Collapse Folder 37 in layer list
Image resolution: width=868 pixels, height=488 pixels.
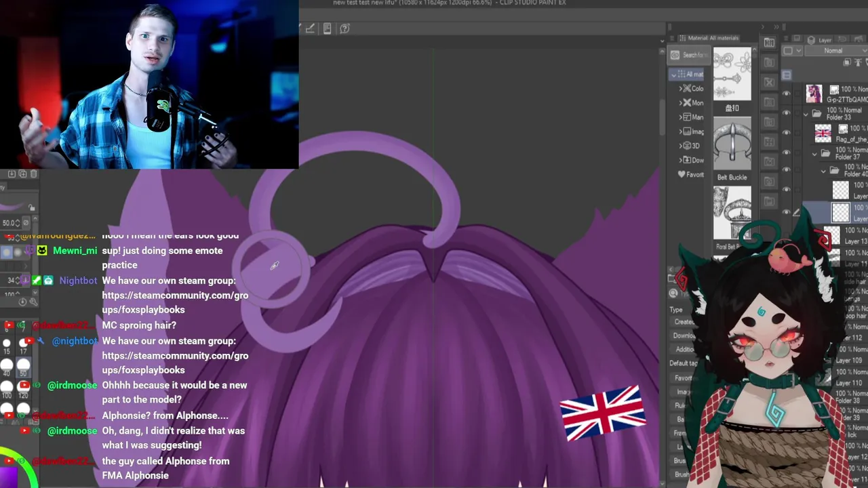click(x=814, y=154)
